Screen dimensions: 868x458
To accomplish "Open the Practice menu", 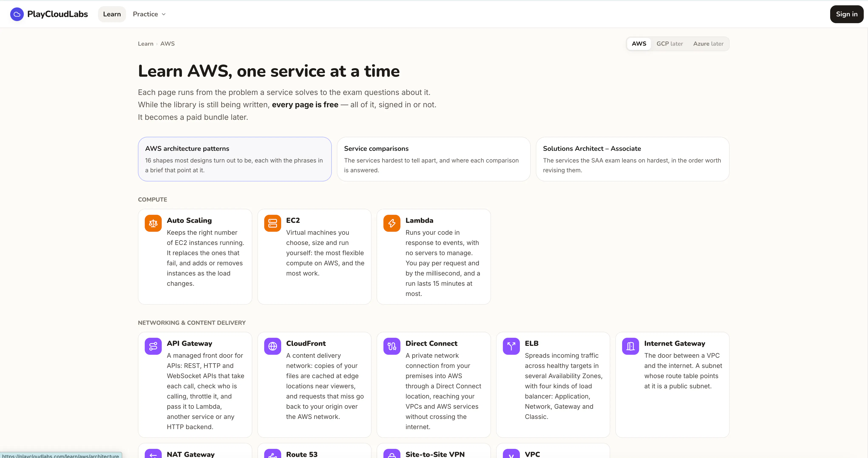I will click(x=149, y=14).
